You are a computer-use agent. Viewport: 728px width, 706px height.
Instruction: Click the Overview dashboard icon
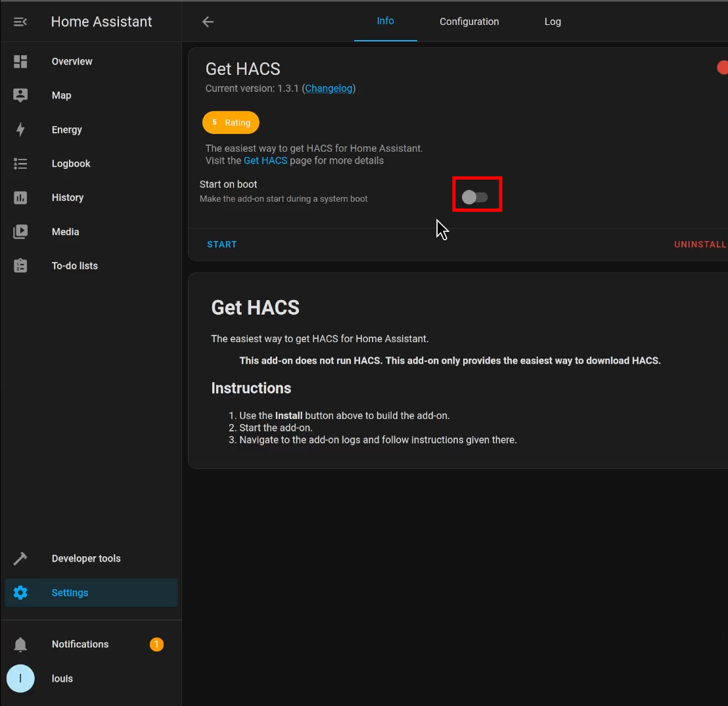point(20,61)
